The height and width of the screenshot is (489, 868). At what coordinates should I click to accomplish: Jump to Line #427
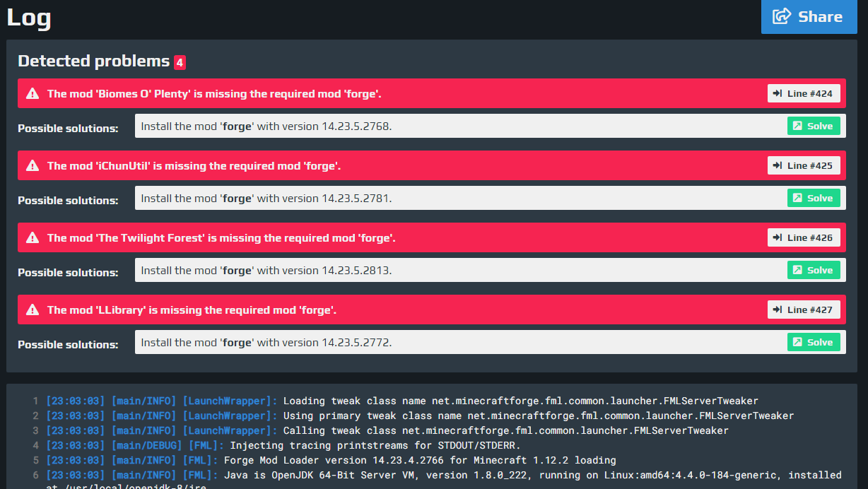point(804,310)
